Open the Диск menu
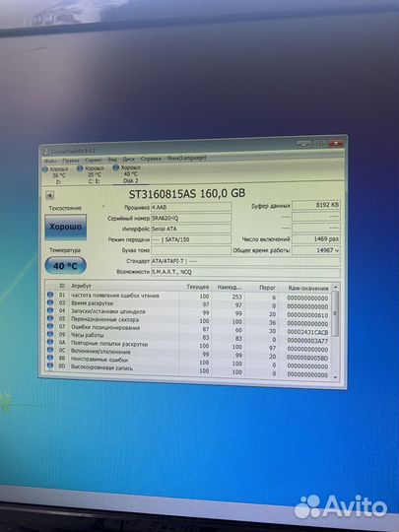399x532 pixels. pyautogui.click(x=129, y=160)
